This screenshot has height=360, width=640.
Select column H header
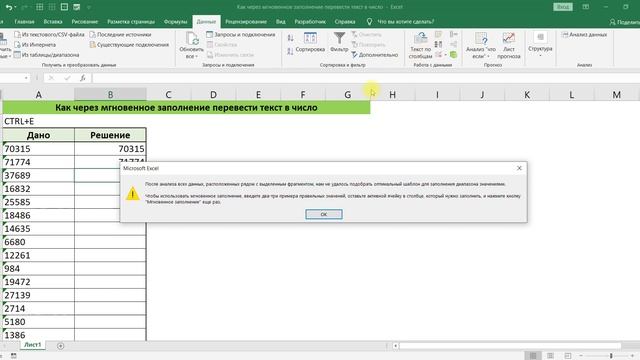(x=392, y=94)
